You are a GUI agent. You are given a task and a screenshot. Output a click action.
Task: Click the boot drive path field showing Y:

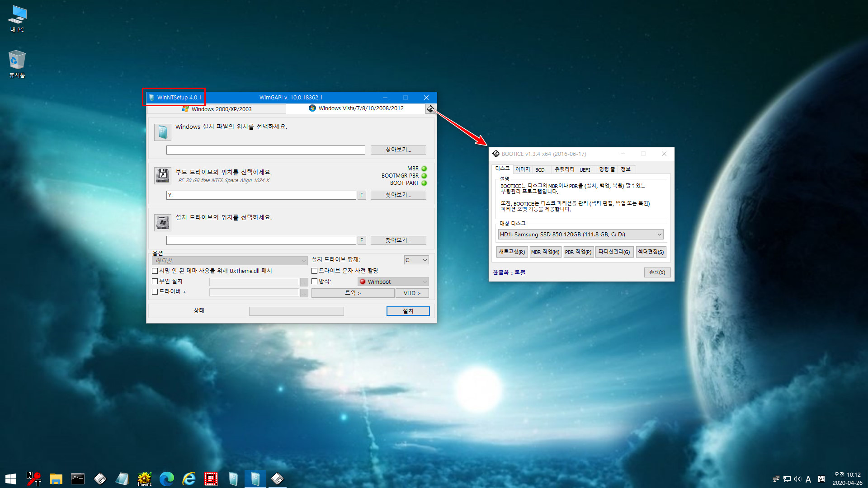[x=261, y=195]
